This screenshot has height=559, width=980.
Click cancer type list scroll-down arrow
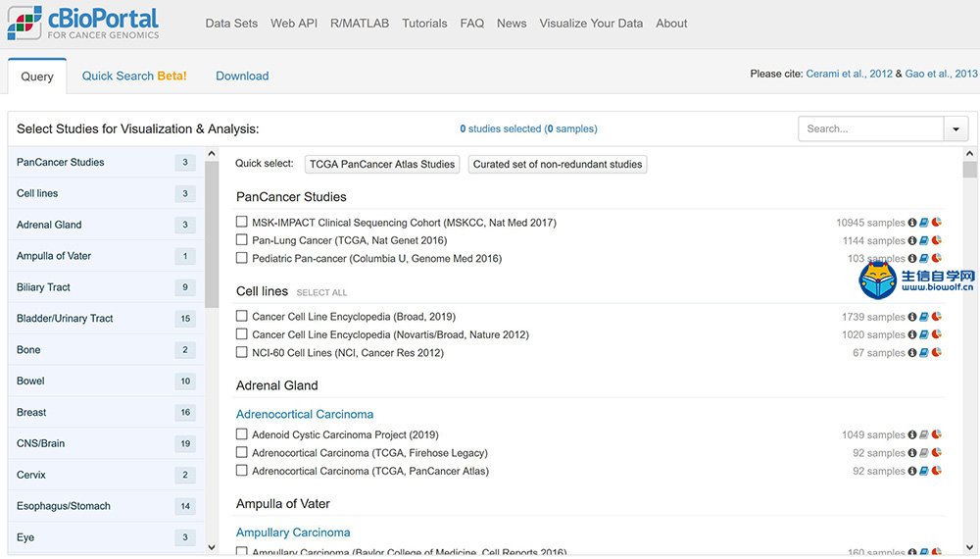coord(212,547)
